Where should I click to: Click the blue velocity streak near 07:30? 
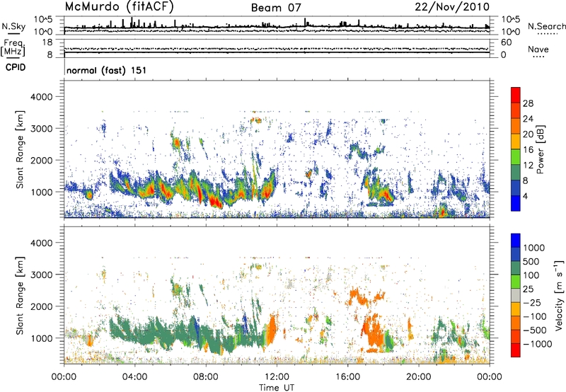coord(195,329)
